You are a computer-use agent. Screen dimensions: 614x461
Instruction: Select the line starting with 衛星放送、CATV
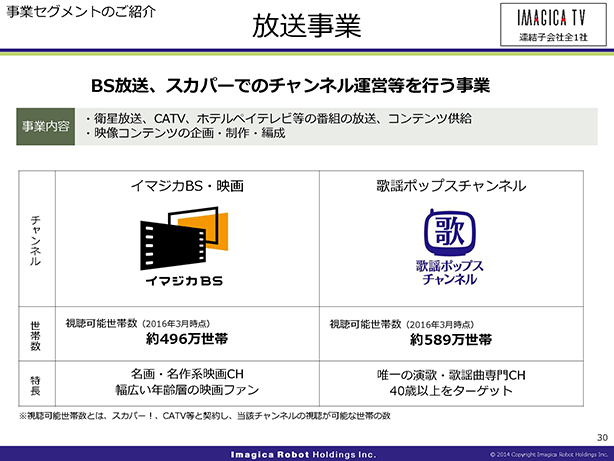(278, 118)
